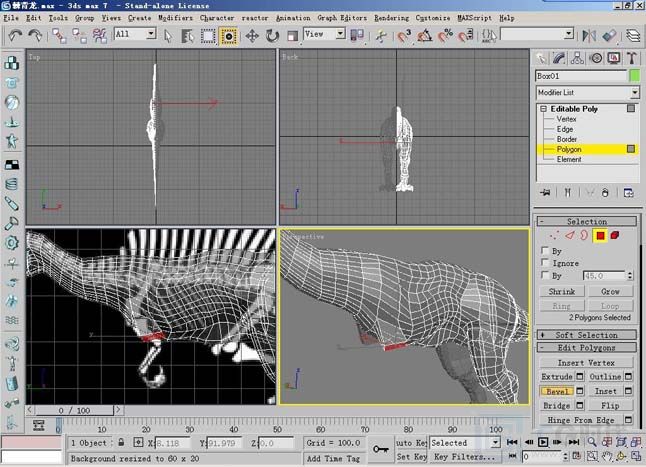Toggle the selection lock padlock icon

pyautogui.click(x=121, y=443)
